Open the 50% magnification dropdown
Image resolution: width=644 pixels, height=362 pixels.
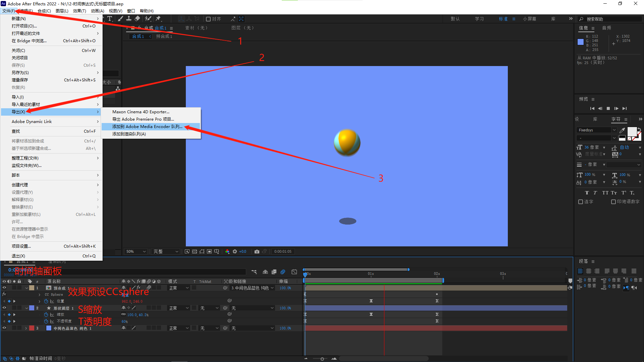(136, 251)
